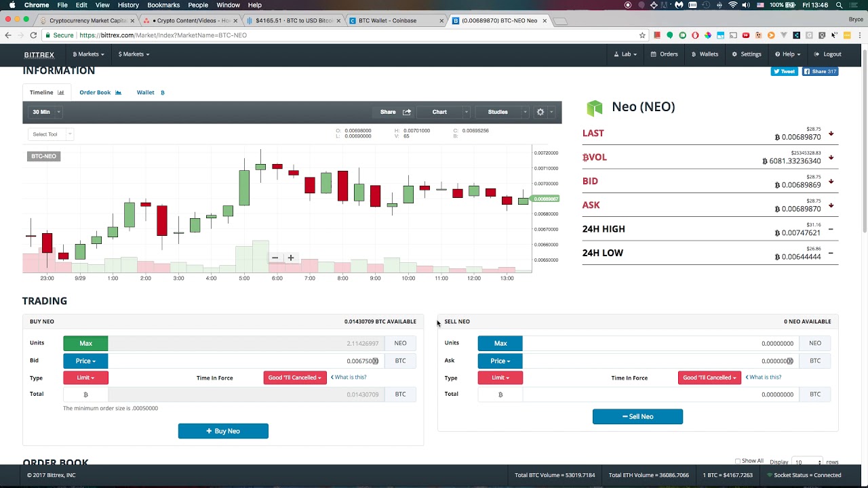Open sell Good 'Til Cancelled dropdown

tap(709, 378)
